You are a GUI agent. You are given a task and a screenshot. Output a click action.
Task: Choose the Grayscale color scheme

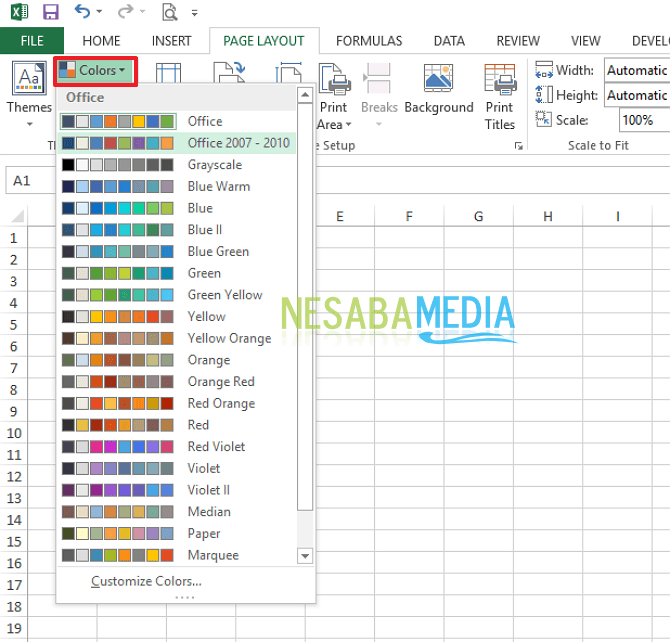(176, 165)
